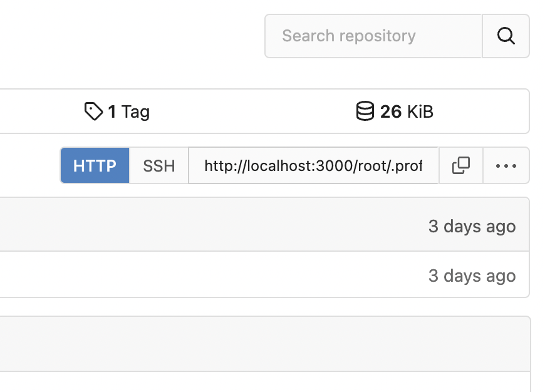Click the magnifier search button

[x=506, y=36]
